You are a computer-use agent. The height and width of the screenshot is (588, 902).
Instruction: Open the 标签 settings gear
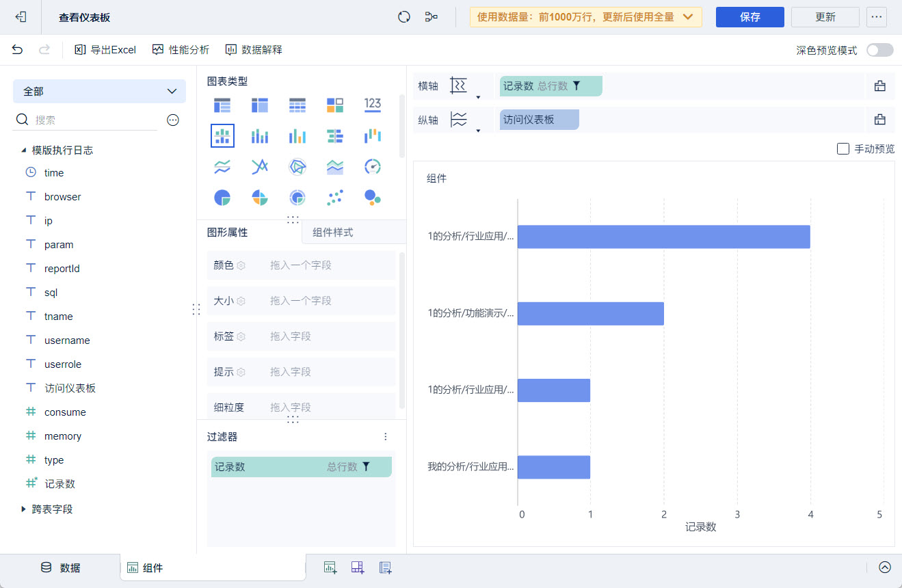tap(241, 336)
